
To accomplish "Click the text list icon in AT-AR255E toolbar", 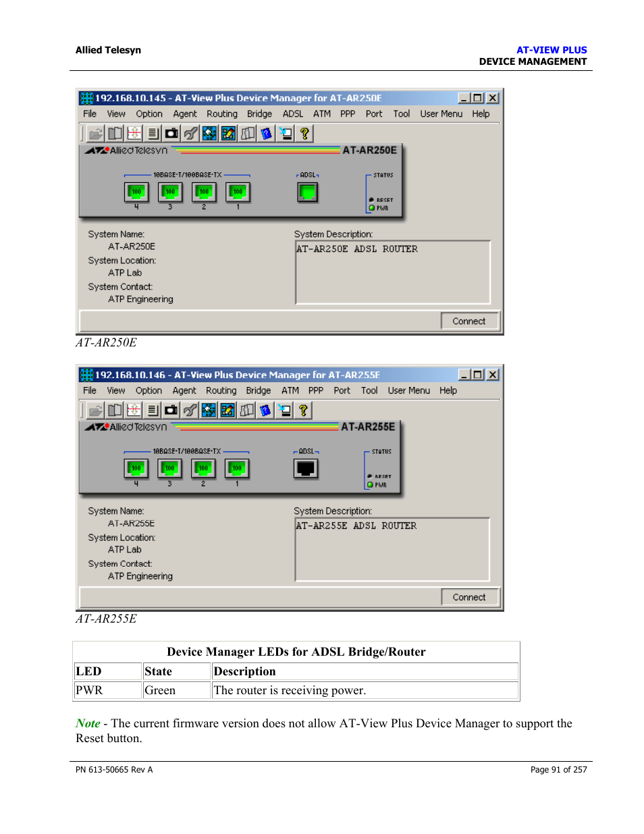I will [152, 410].
